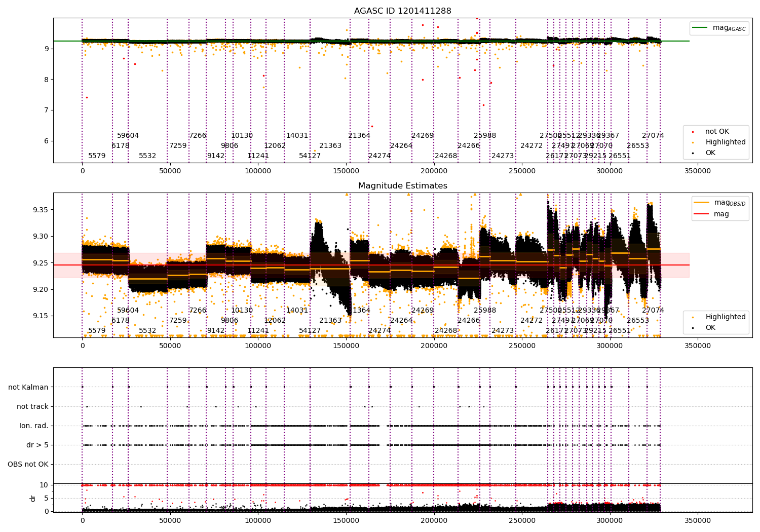Click OBSID label '59604' in the top plot
The image size is (760, 532).
[128, 136]
